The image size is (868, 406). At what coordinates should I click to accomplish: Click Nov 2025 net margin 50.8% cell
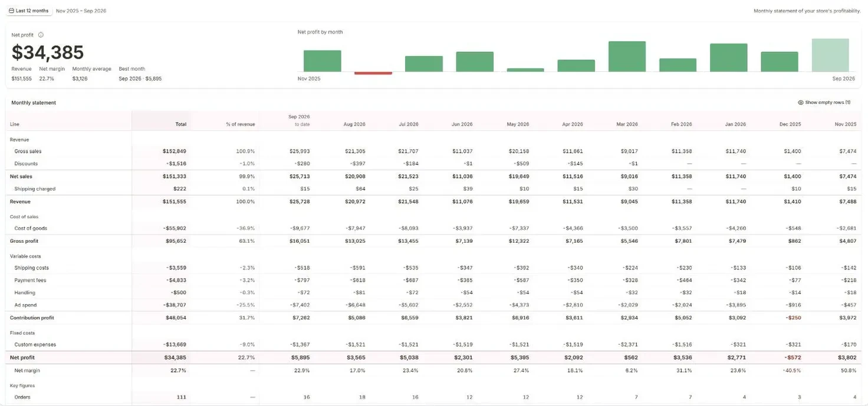point(849,371)
